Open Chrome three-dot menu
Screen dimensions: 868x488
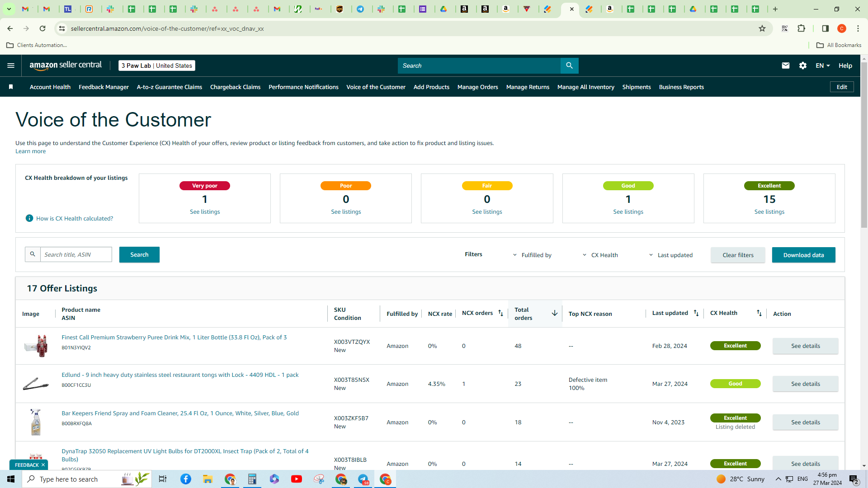pos(858,28)
